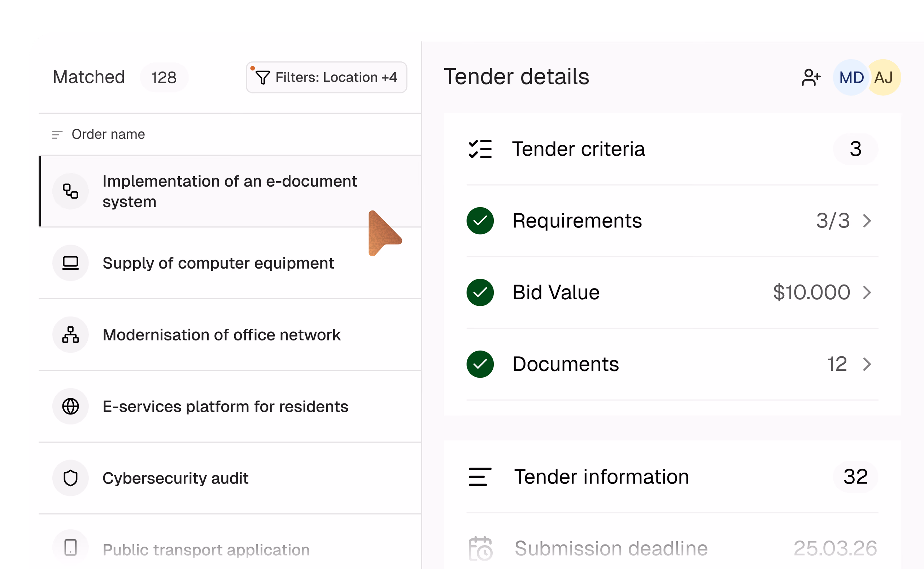Click the globe icon for E-services platform
The height and width of the screenshot is (569, 924).
tap(70, 407)
